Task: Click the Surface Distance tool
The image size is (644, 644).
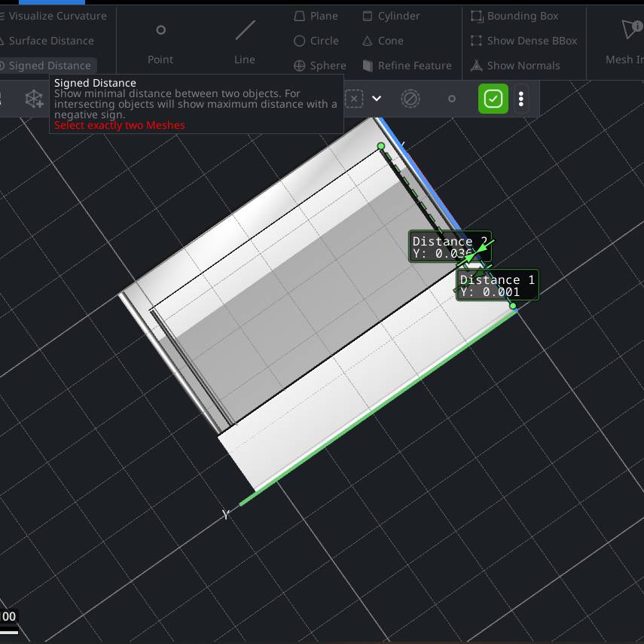Action: pyautogui.click(x=50, y=41)
